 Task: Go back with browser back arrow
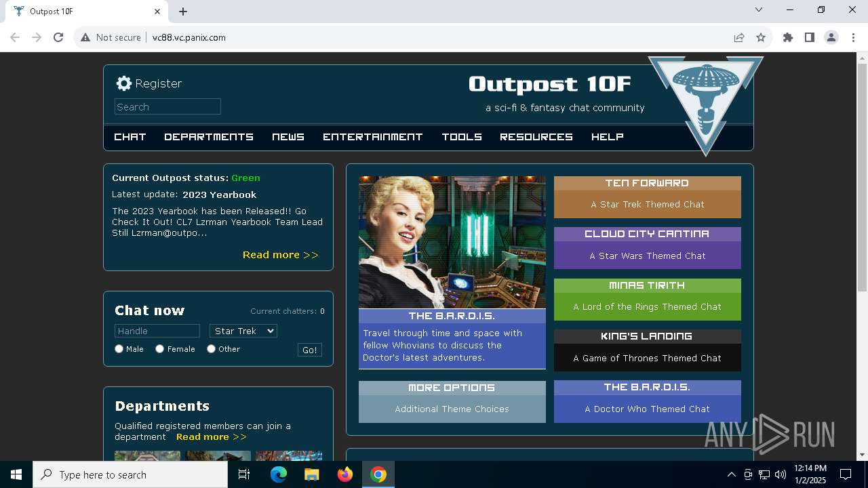(x=15, y=37)
